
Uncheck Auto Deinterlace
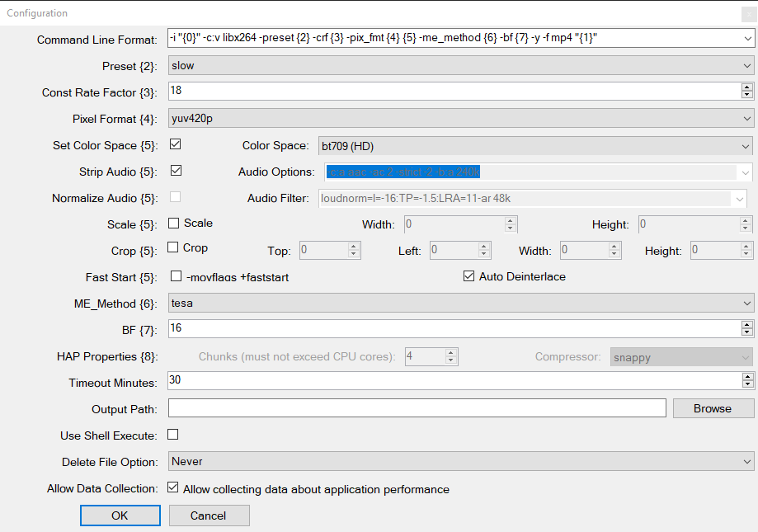point(469,276)
